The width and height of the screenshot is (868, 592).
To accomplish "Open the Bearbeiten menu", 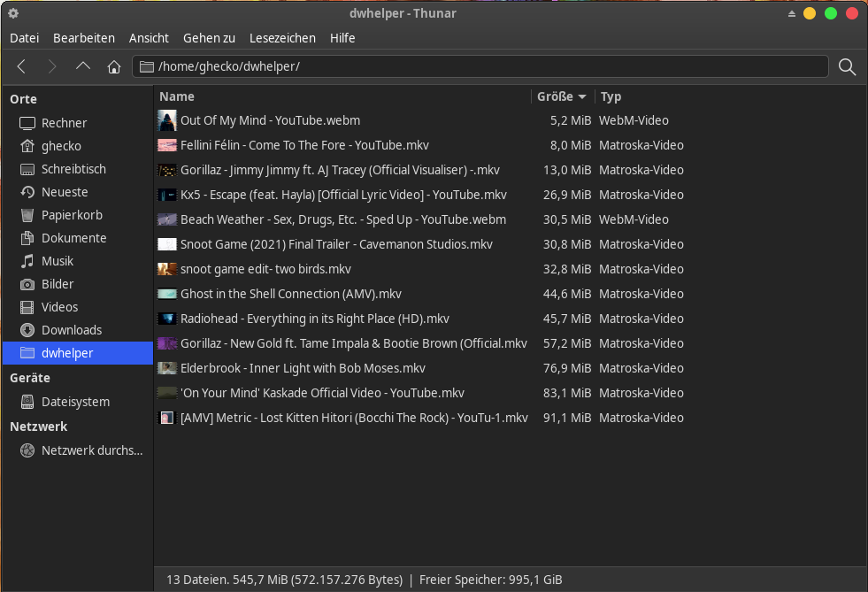I will [84, 38].
